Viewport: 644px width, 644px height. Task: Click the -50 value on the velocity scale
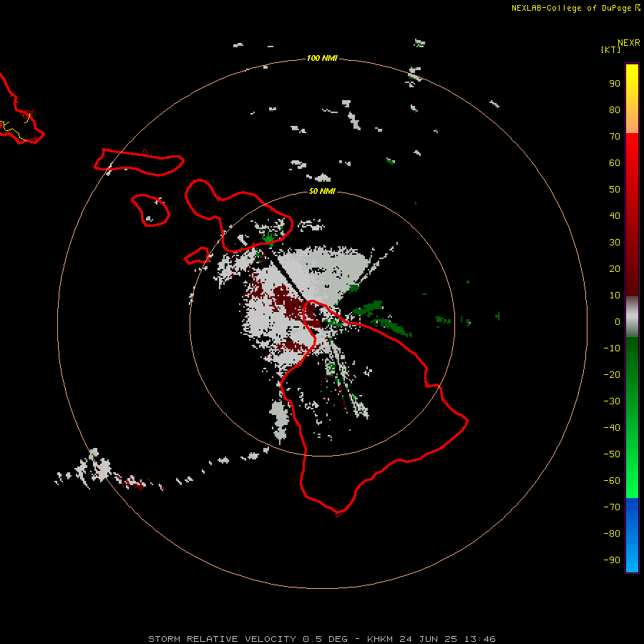tap(612, 454)
